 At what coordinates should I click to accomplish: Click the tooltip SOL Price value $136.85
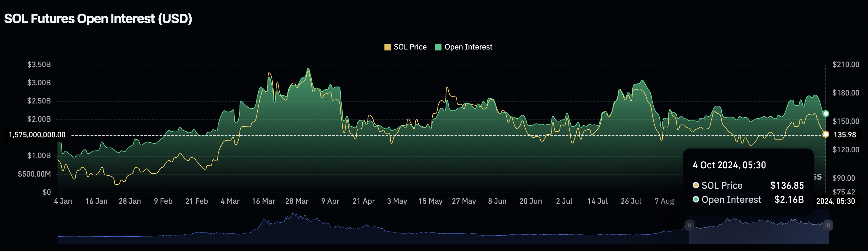(x=787, y=185)
